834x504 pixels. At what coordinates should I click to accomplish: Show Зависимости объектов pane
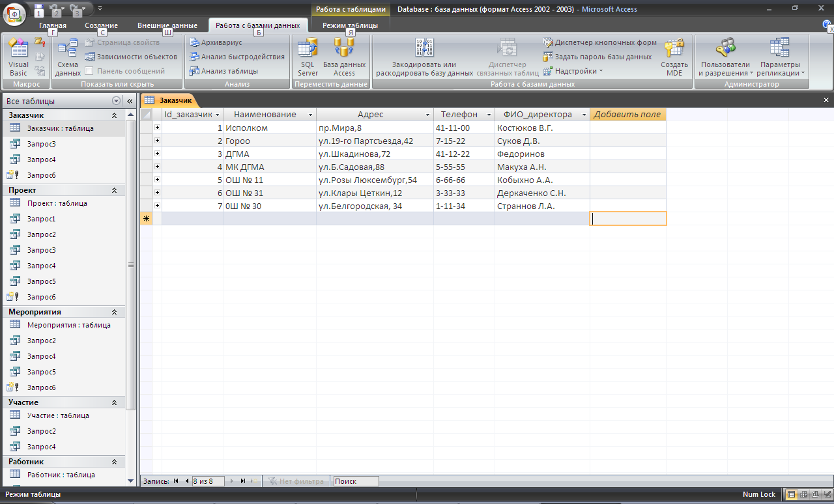click(131, 57)
